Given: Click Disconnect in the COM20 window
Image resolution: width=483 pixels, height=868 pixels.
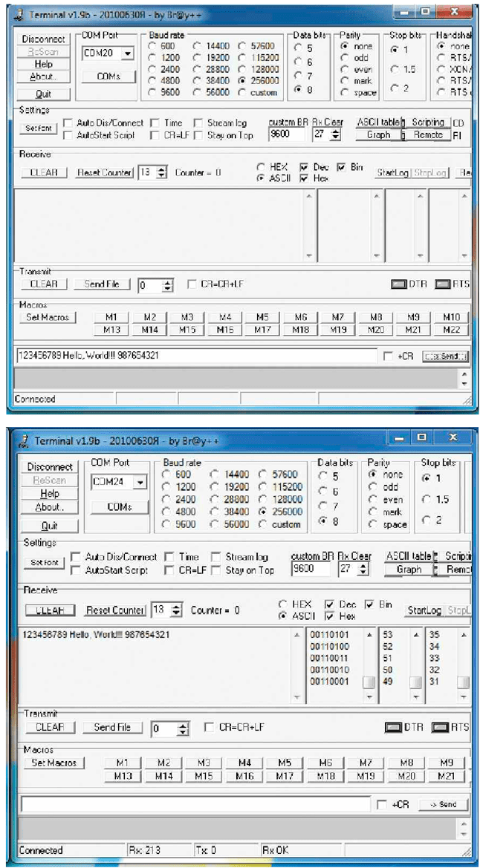Looking at the screenshot, I should 43,39.
